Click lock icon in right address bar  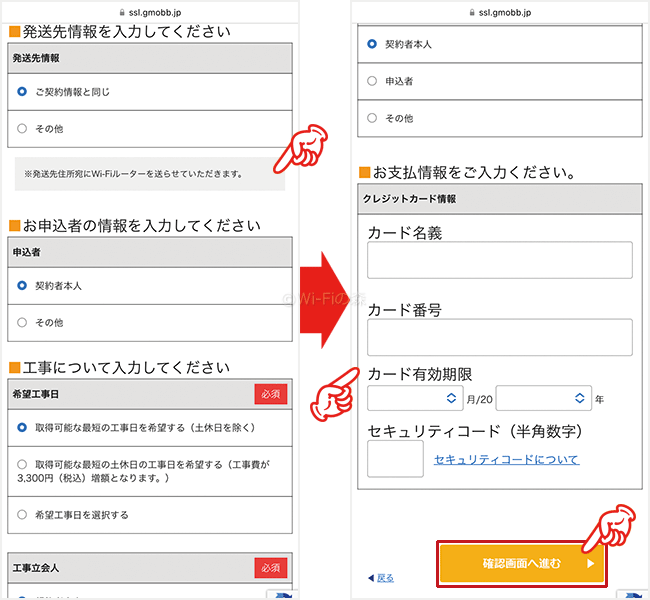(x=472, y=12)
